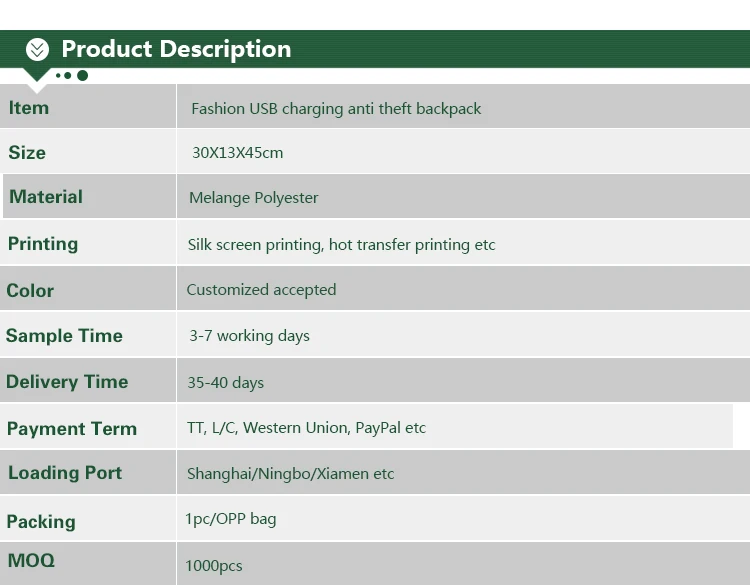Select the Printing row label
Image resolution: width=750 pixels, height=585 pixels.
[x=43, y=244]
